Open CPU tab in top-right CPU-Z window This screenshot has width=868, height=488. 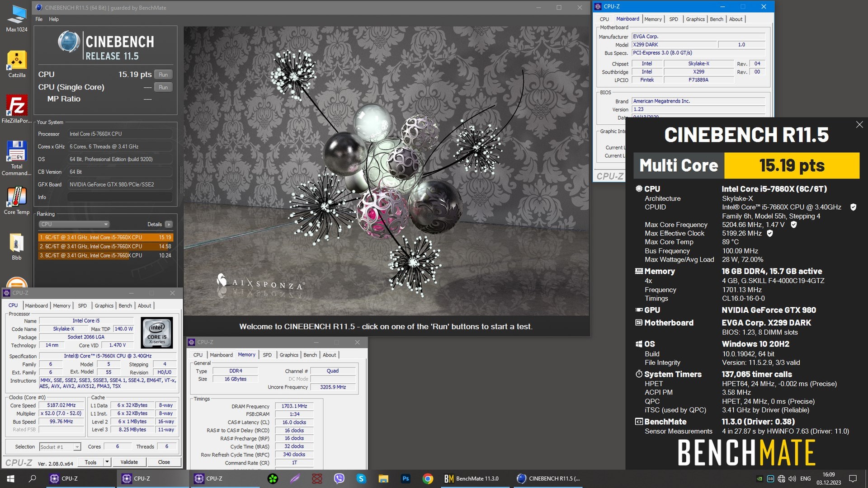point(604,19)
